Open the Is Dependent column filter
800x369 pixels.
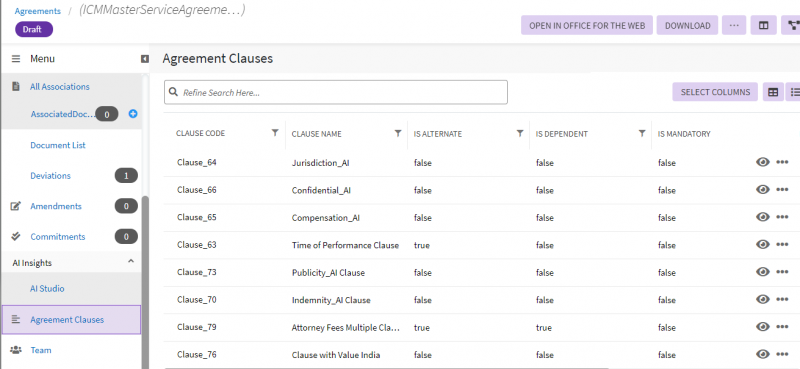(642, 133)
